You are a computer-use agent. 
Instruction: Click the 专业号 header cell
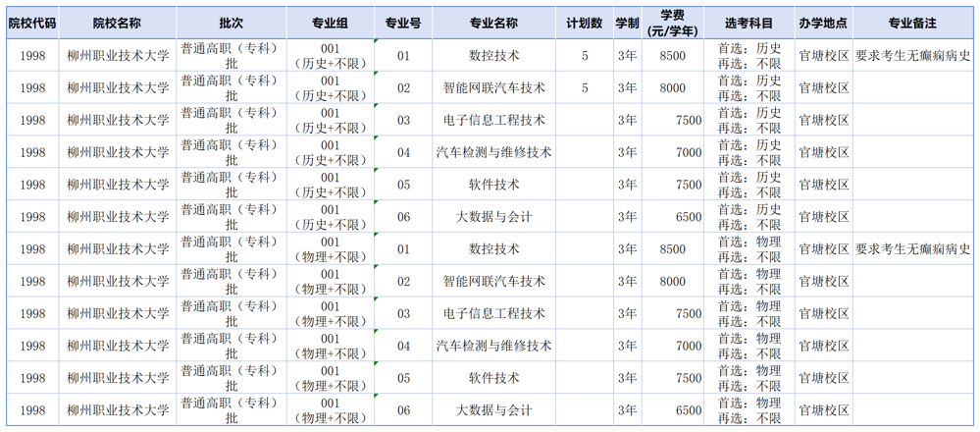tap(403, 22)
